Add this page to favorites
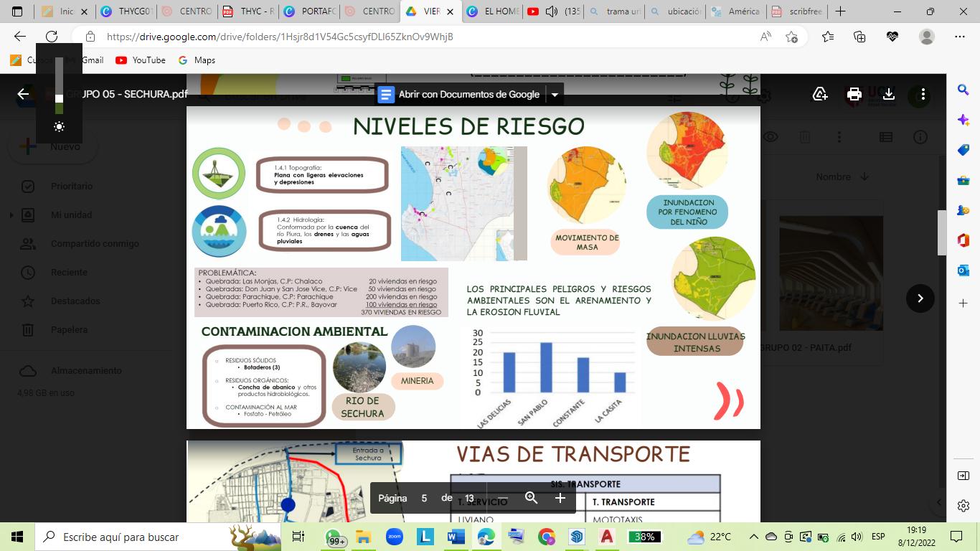Image resolution: width=980 pixels, height=551 pixels. tap(791, 37)
